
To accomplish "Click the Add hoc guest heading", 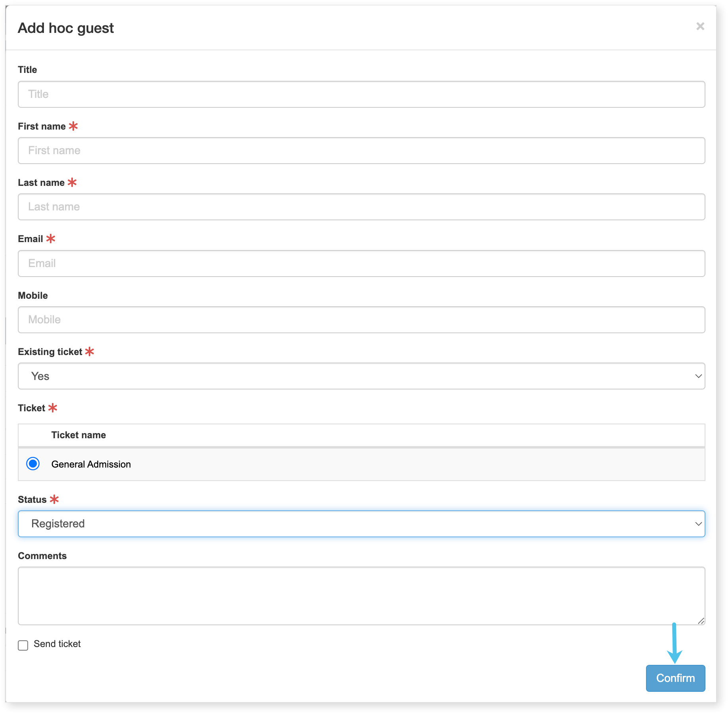I will coord(66,28).
